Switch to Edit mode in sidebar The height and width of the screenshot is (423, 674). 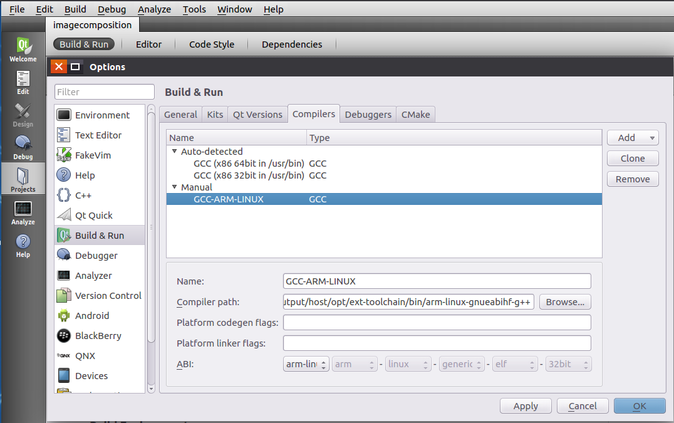click(x=22, y=82)
